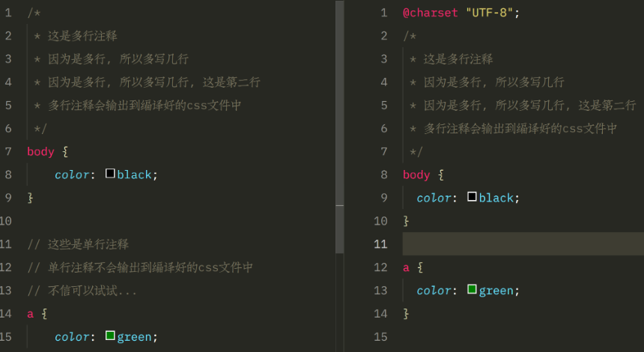Viewport: 644px width, 352px height.
Task: Select line number 7 in left editor
Action: point(7,151)
